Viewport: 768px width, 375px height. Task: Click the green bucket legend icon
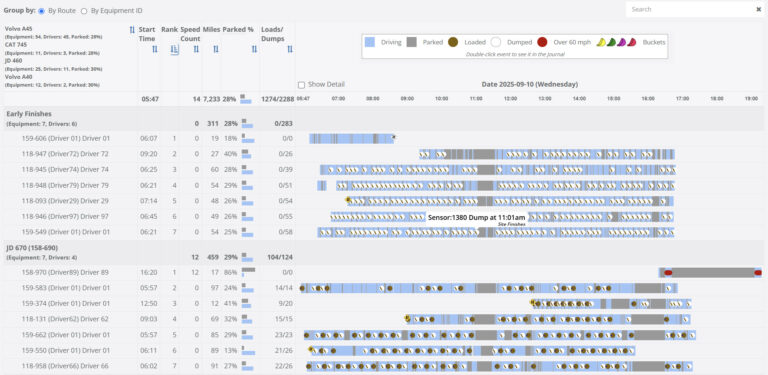(x=611, y=43)
